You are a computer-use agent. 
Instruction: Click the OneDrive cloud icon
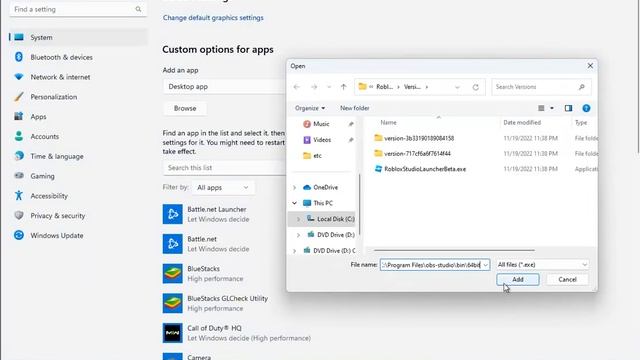click(307, 187)
